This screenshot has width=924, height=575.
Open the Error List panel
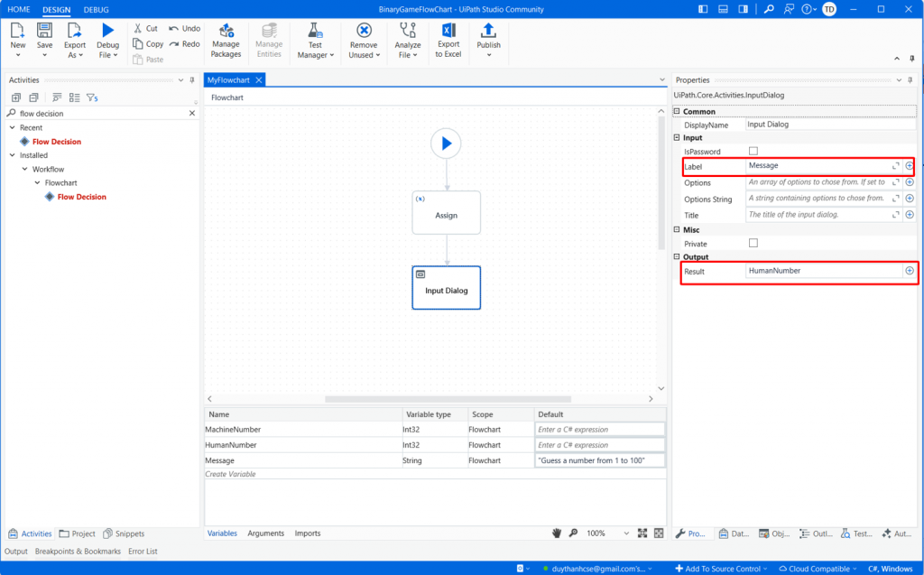click(x=143, y=552)
